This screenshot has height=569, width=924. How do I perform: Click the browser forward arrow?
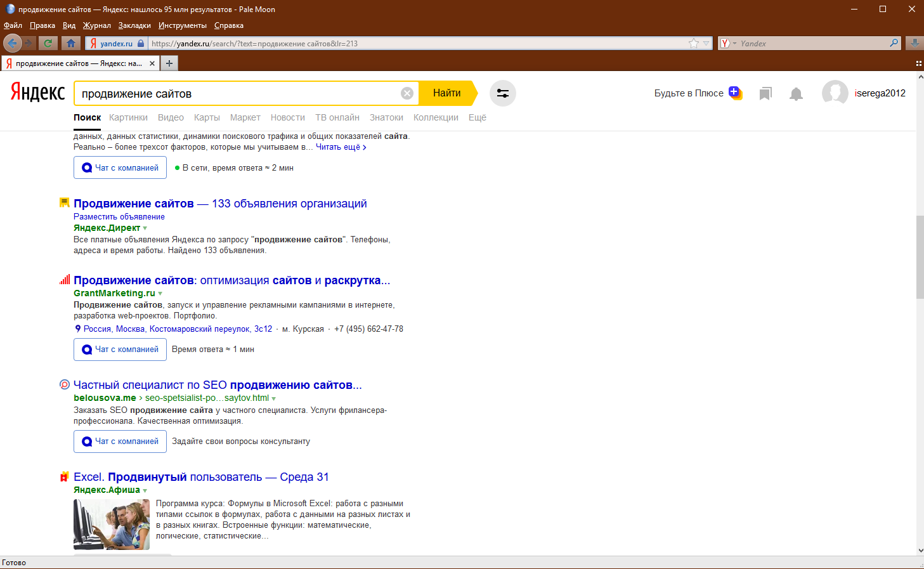pyautogui.click(x=29, y=43)
